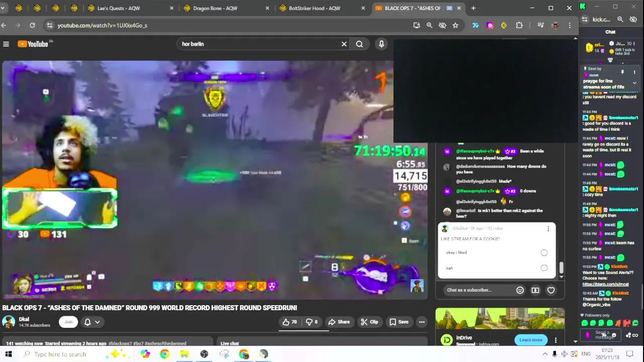The width and height of the screenshot is (644, 362).
Task: Open the Windows notification center
Action: (x=629, y=354)
